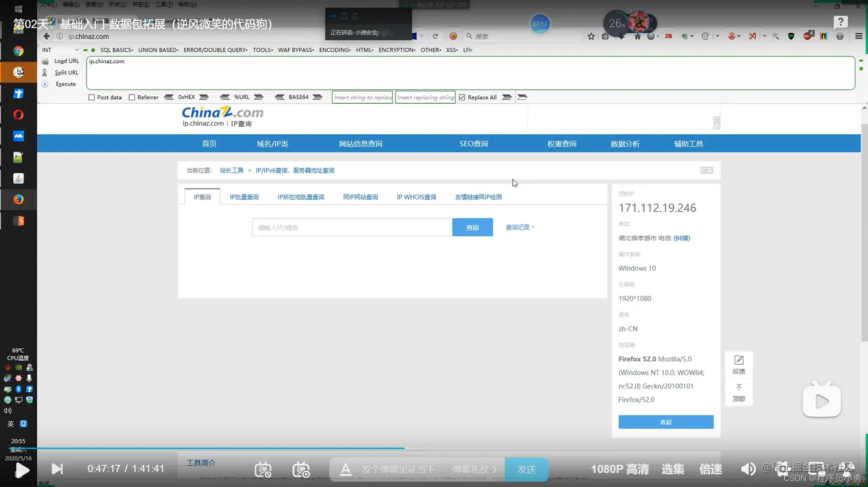Click the BASE64 encode right arrow
This screenshot has width=868, height=487.
click(x=317, y=97)
